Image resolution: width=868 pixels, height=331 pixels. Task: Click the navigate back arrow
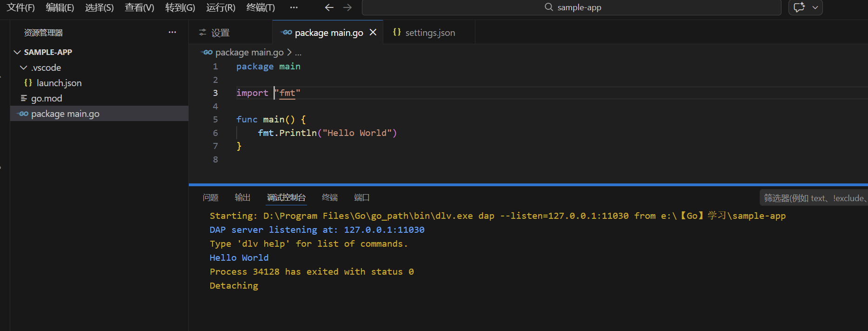(329, 7)
